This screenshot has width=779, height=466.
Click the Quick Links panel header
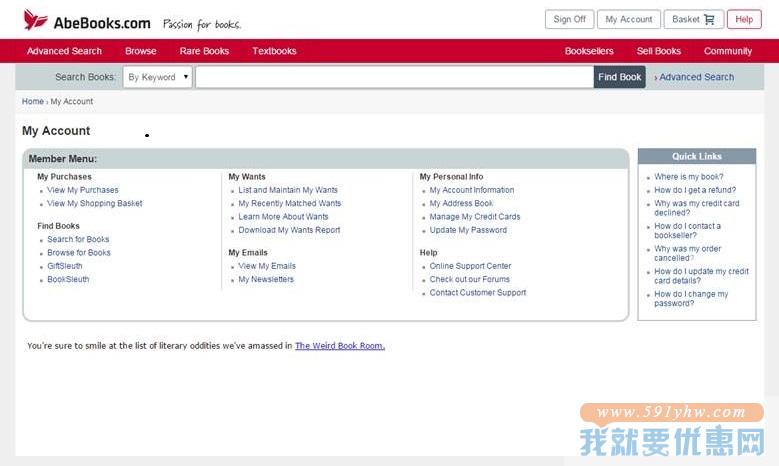click(x=697, y=156)
